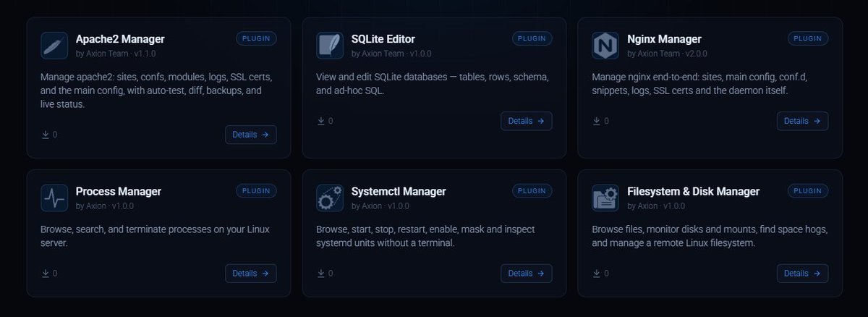The width and height of the screenshot is (868, 317).
Task: Click 'Browse, start, stop, restart' description
Action: (x=425, y=237)
